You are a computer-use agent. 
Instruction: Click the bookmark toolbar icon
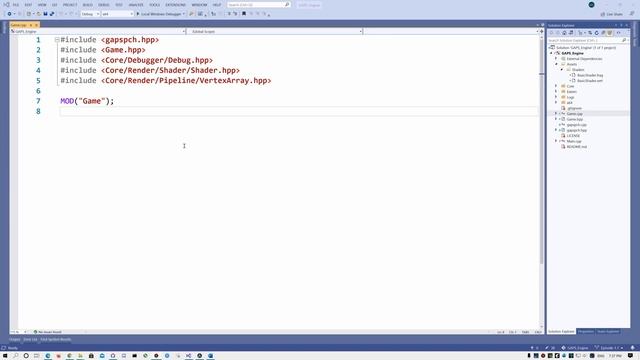[x=244, y=14]
